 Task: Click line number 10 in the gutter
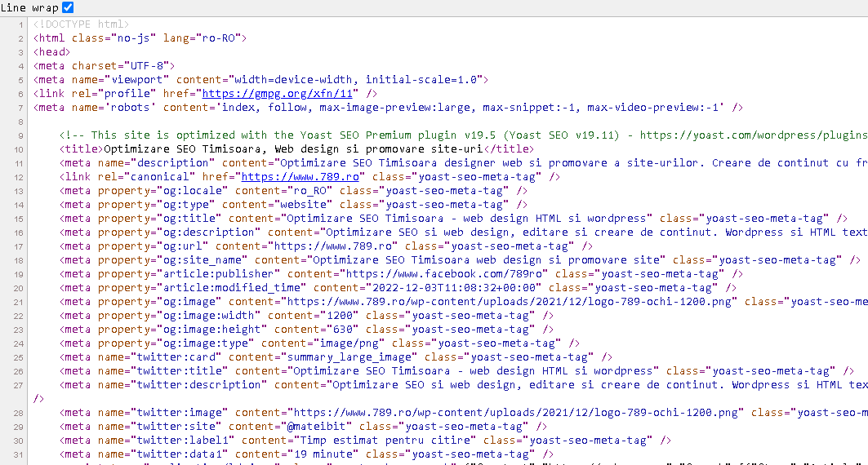point(18,149)
